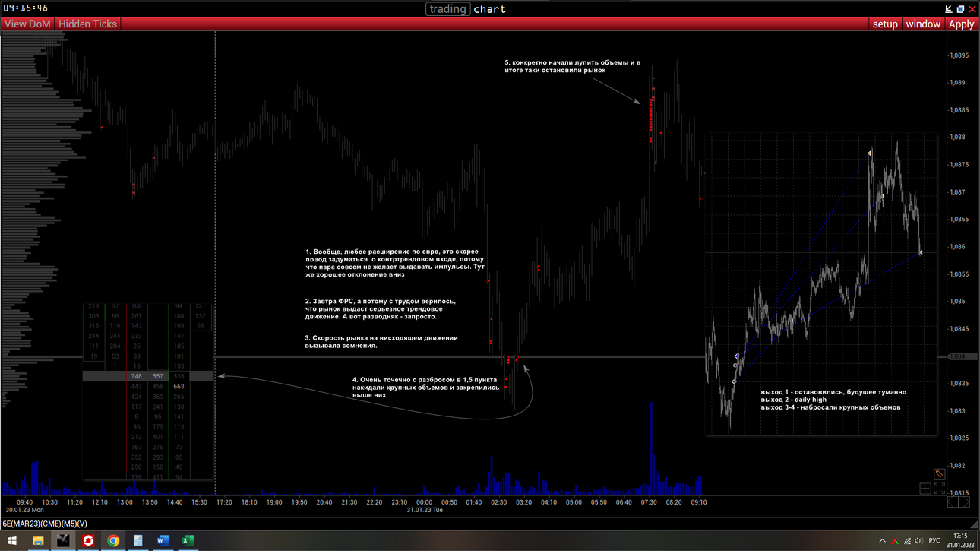The image size is (980, 560).
Task: Click annotation text starting with '5. конкретно начали'
Action: [572, 66]
